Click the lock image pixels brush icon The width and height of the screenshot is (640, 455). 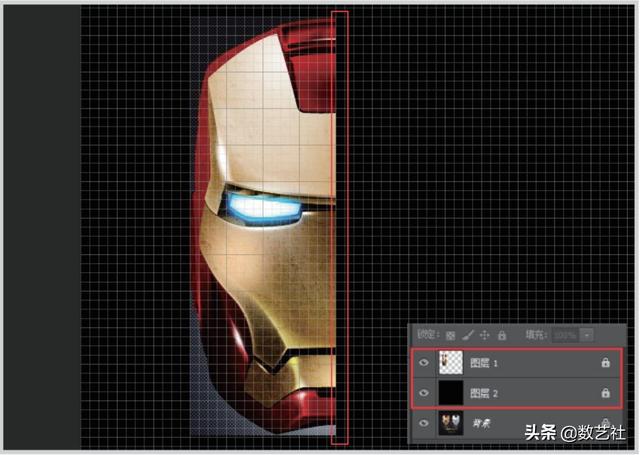click(x=468, y=335)
